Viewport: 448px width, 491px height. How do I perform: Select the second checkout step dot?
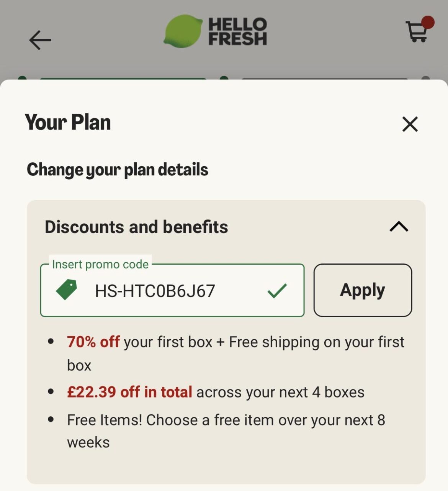click(x=223, y=77)
